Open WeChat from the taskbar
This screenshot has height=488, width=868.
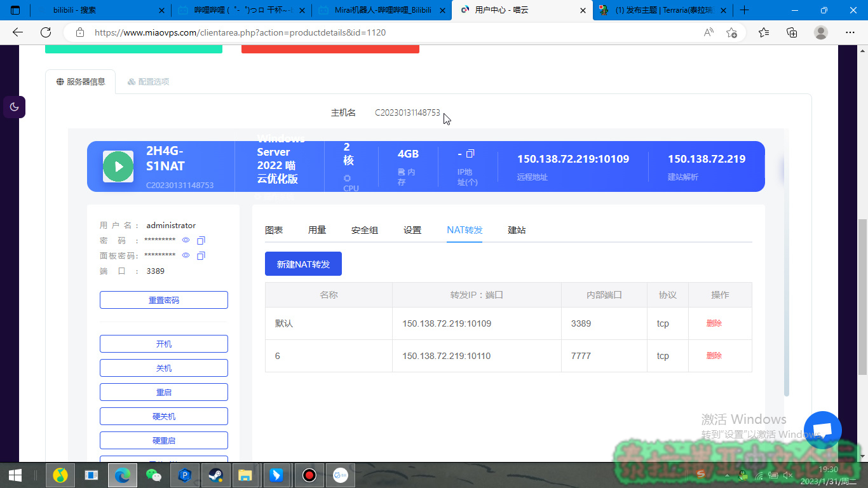(153, 475)
